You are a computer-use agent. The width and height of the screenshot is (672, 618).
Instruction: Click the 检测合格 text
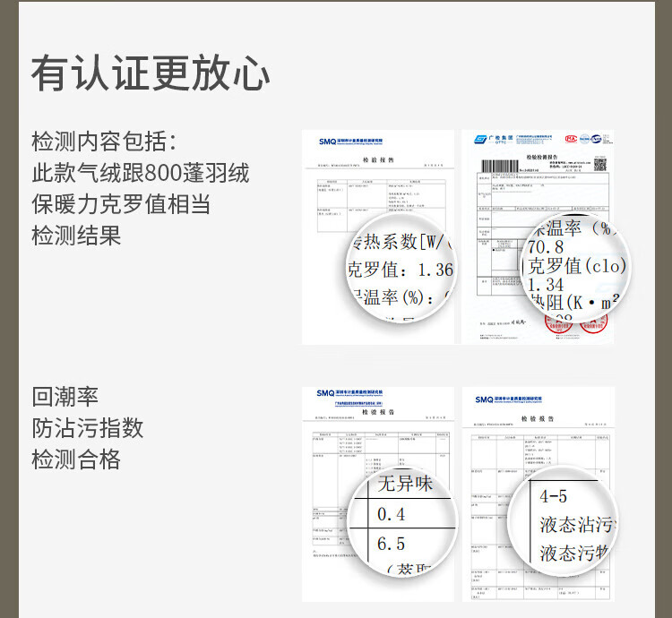point(76,459)
